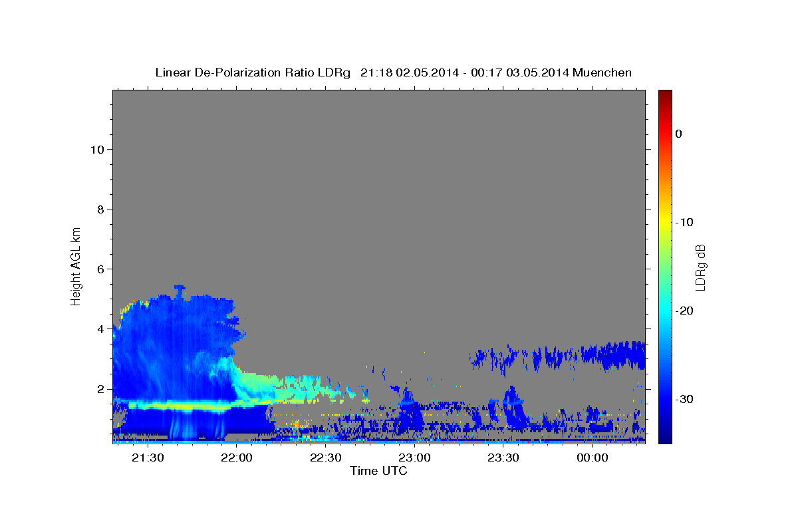Click the colorbar value 0
The height and width of the screenshot is (532, 798).
(679, 134)
